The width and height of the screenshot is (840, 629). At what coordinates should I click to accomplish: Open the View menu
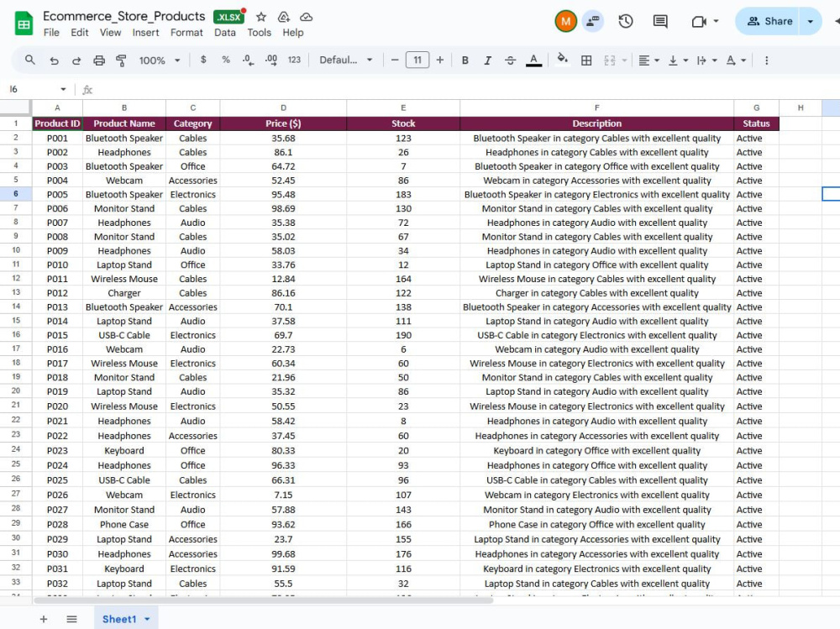click(x=110, y=32)
